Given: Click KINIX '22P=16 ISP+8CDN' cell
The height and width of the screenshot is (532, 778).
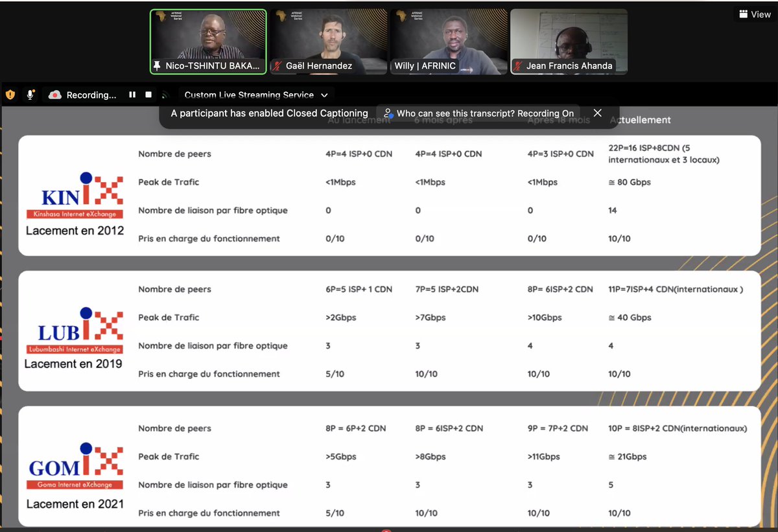Looking at the screenshot, I should [665, 154].
